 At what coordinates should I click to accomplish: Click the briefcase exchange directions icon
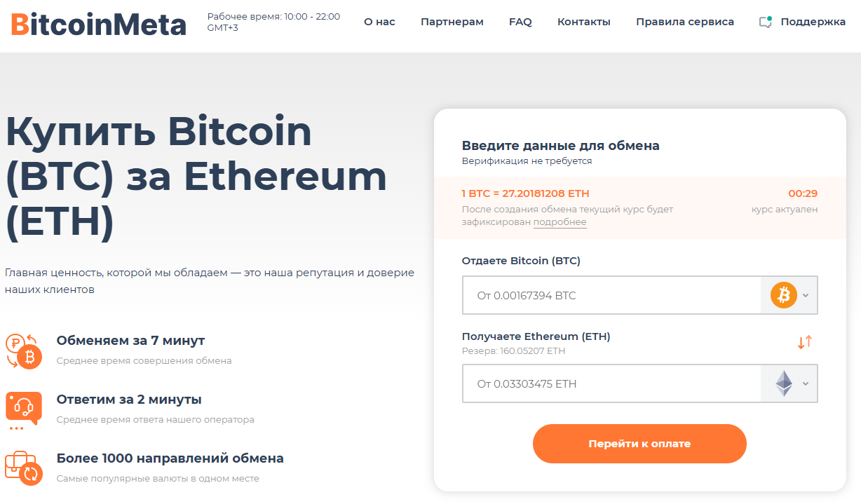[23, 468]
